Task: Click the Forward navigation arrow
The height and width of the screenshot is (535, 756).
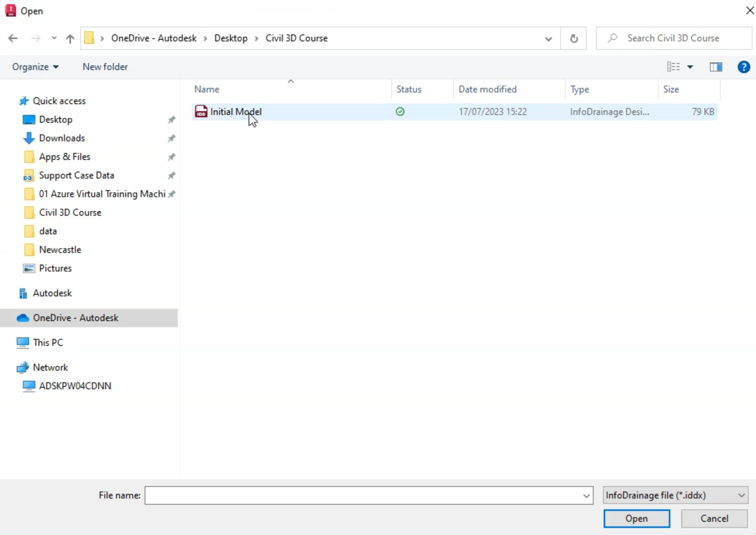Action: click(x=36, y=38)
